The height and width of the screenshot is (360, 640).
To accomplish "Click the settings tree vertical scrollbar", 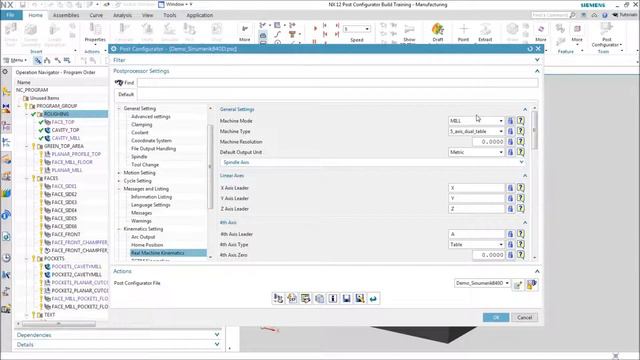I will point(211,167).
